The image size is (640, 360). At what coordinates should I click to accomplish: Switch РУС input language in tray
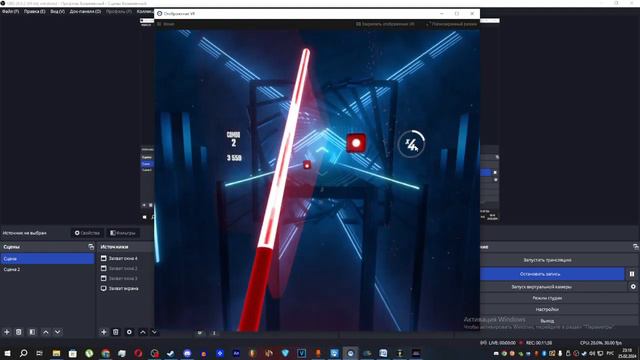coord(610,353)
